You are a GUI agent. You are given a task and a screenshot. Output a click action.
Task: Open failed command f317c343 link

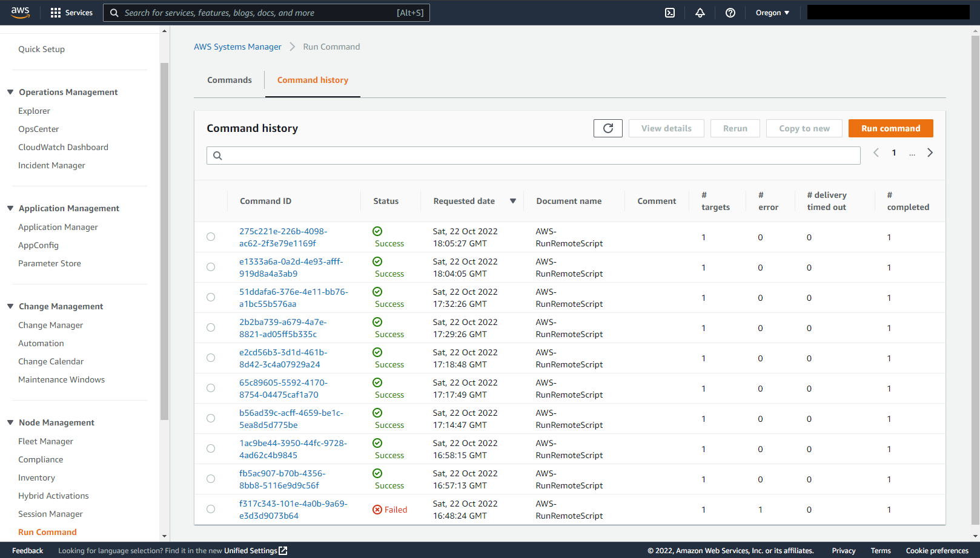(293, 510)
